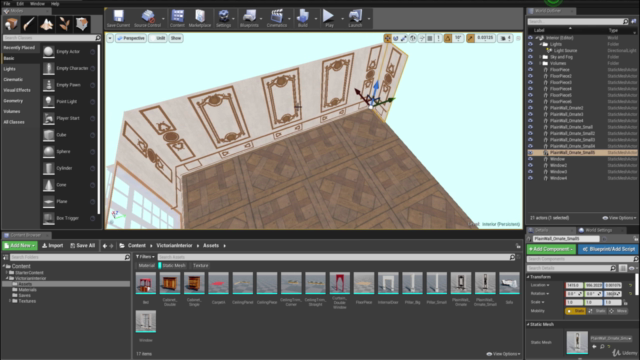Select the rotate gizmo tool in viewport
640x360 pixels.
tap(396, 38)
